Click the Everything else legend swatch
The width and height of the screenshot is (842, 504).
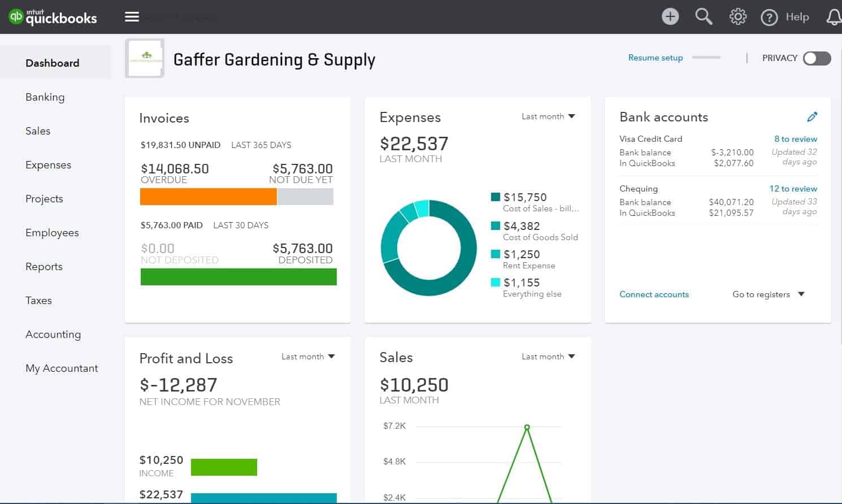click(496, 282)
